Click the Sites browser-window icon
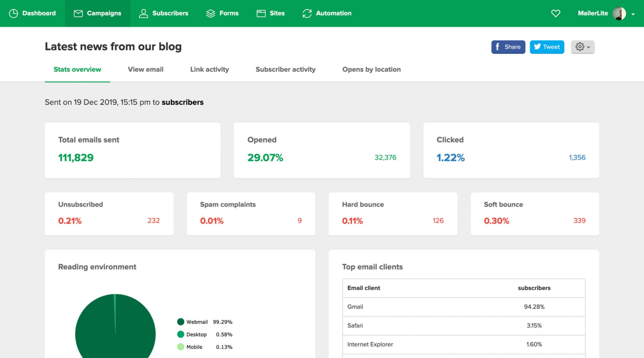Screen dimensions: 644x358 (x=261, y=13)
